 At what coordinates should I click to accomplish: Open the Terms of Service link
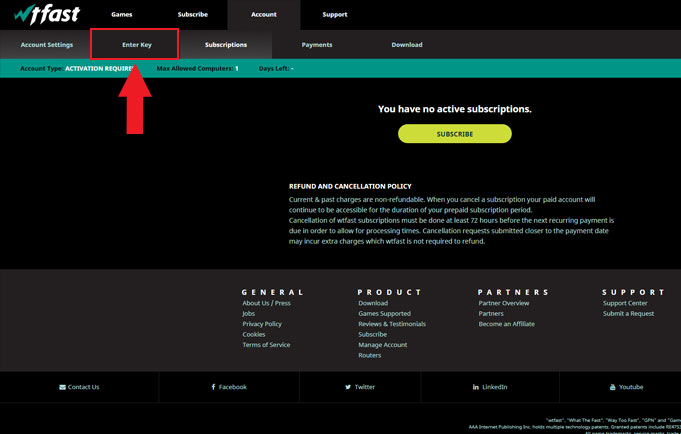pyautogui.click(x=266, y=345)
